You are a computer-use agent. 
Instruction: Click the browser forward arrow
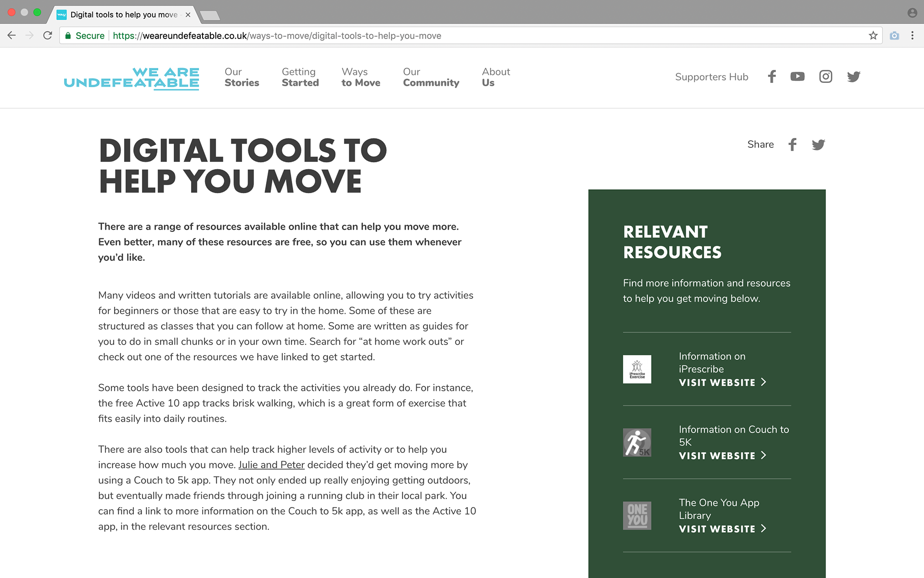[x=30, y=36]
